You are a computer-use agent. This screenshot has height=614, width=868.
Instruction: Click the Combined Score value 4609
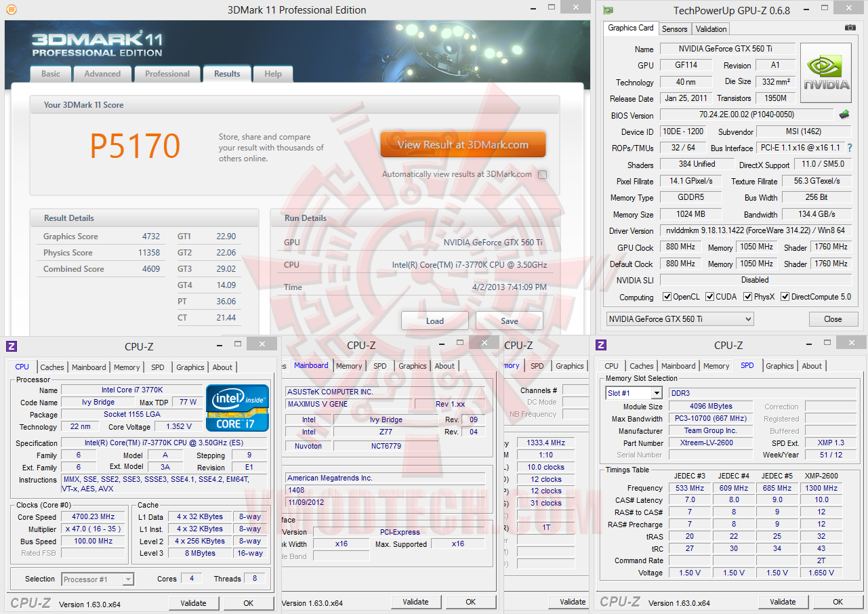[x=150, y=269]
